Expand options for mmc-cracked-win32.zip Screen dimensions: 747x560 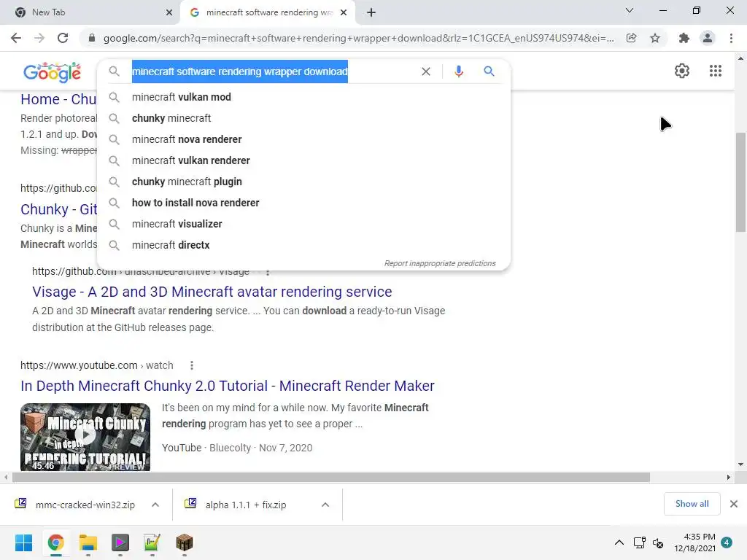155,505
